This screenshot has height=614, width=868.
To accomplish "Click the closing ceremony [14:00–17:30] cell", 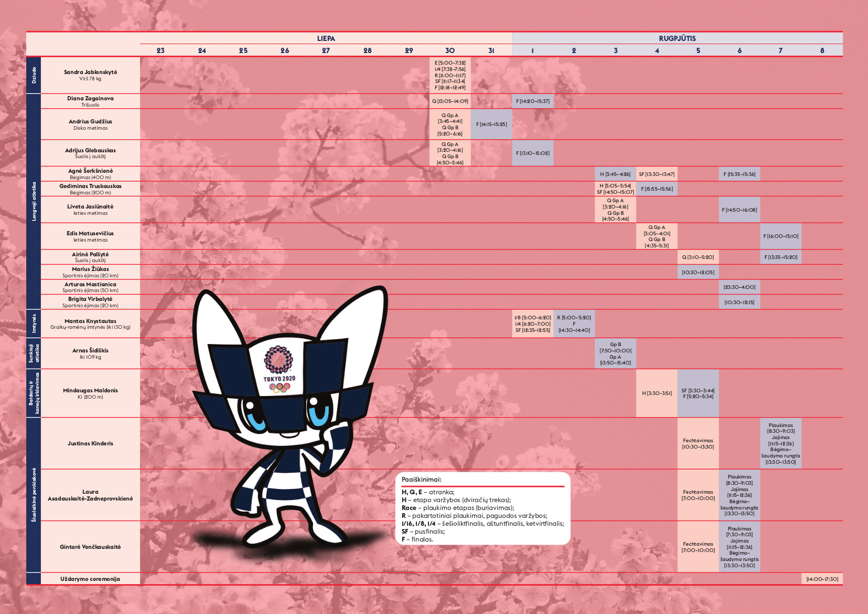I will pyautogui.click(x=822, y=579).
